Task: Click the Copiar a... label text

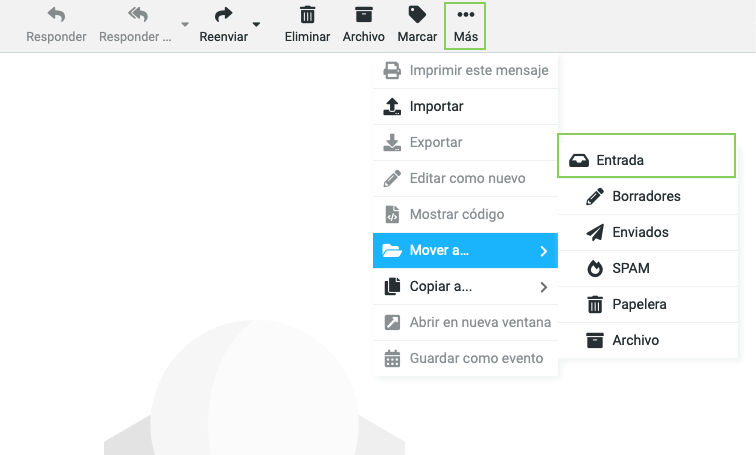Action: (441, 287)
